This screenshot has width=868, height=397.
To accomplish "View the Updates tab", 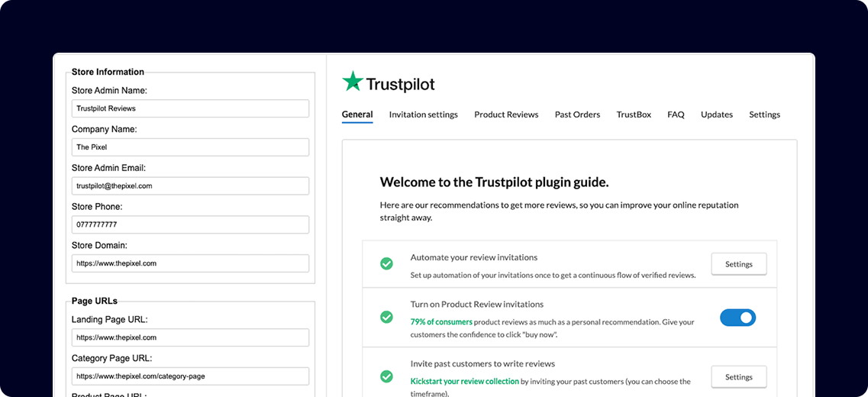I will 717,115.
